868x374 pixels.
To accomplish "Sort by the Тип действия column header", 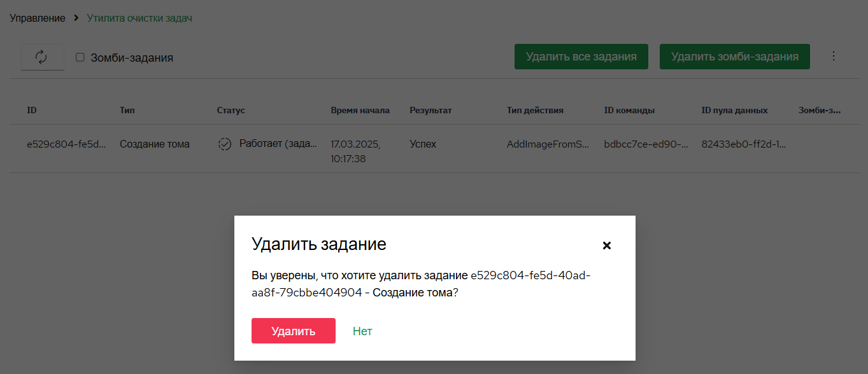I will coord(535,110).
